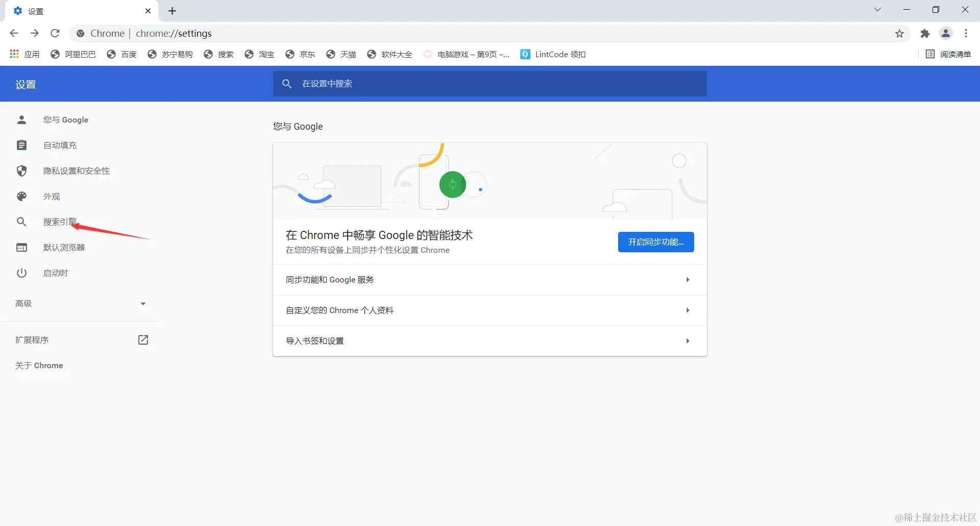Viewport: 980px width, 526px height.
Task: Open 导入书签和设置 row
Action: 490,341
